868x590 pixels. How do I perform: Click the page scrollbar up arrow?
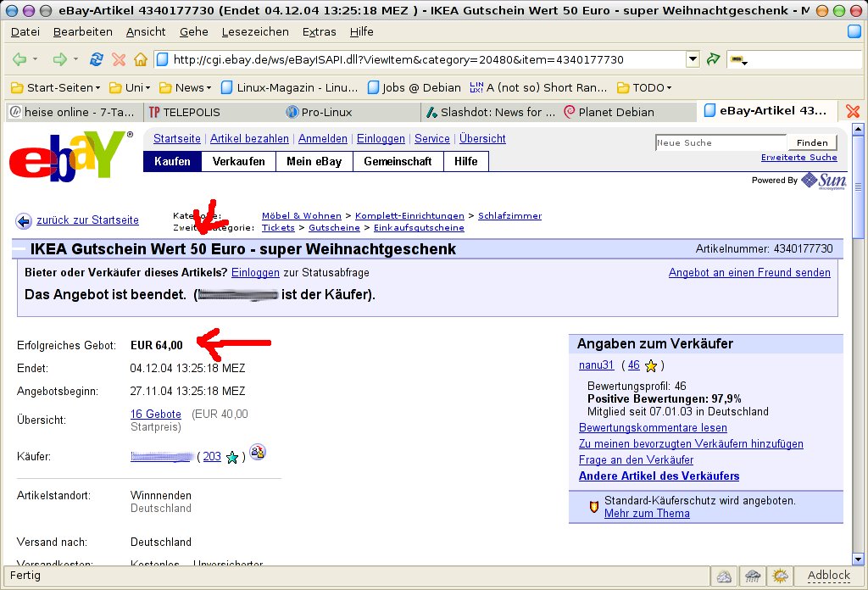pyautogui.click(x=858, y=130)
